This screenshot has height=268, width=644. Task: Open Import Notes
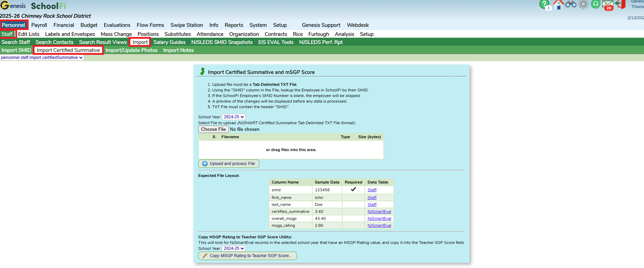[x=178, y=50]
